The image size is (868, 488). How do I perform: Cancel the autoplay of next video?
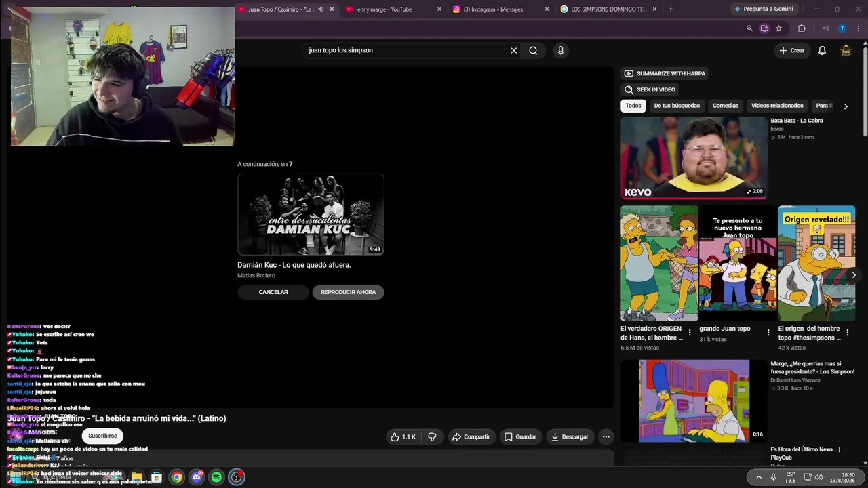coord(273,292)
